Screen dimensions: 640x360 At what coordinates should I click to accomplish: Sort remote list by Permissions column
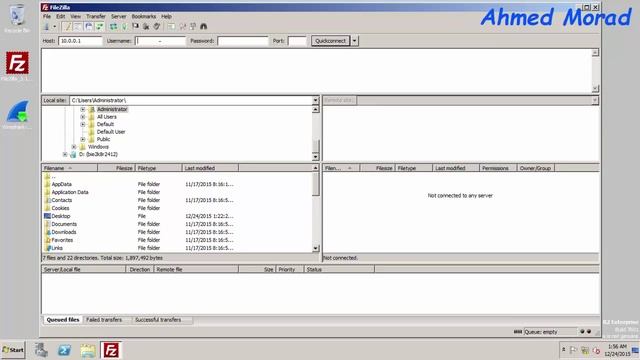pyautogui.click(x=498, y=168)
